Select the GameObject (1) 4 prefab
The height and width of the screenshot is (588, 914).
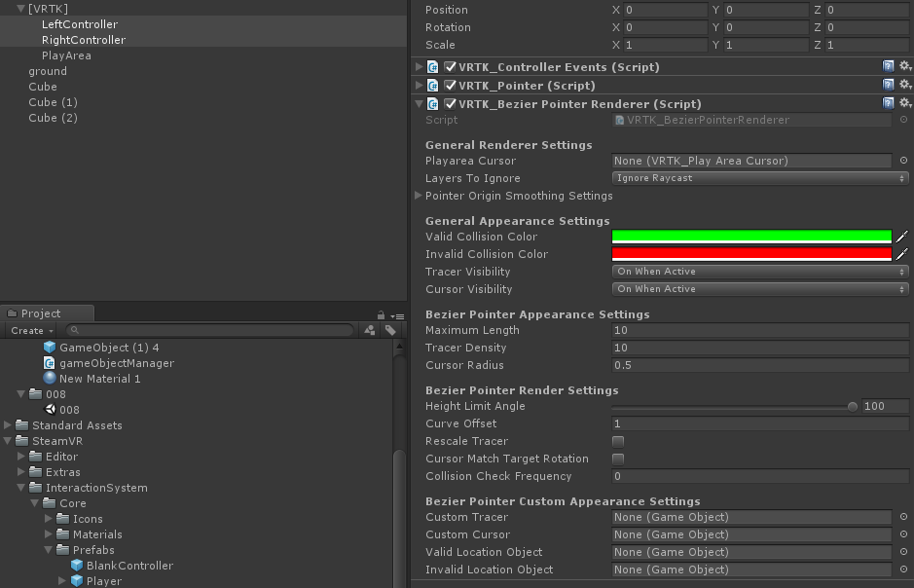click(101, 348)
